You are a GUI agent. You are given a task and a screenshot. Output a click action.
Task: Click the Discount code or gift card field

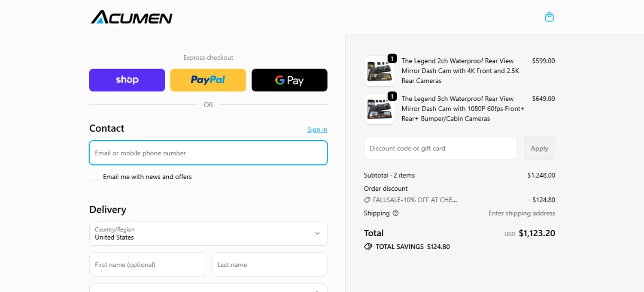click(440, 148)
